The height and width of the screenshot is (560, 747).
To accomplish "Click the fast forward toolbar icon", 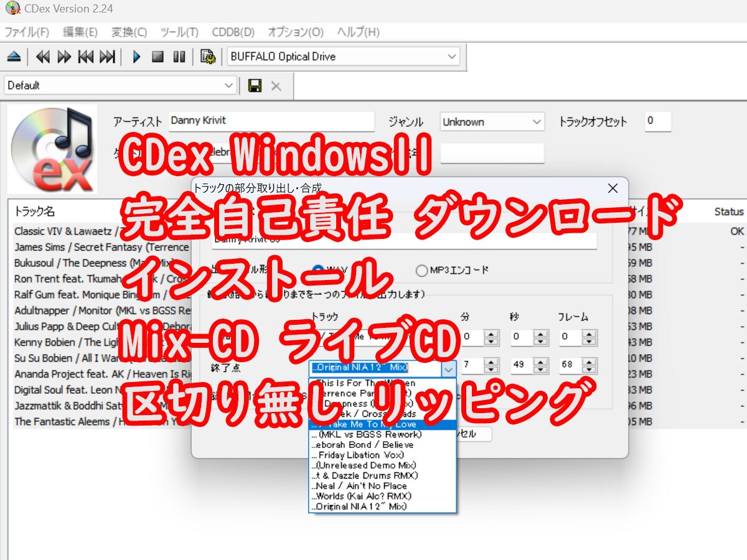I will [x=64, y=57].
